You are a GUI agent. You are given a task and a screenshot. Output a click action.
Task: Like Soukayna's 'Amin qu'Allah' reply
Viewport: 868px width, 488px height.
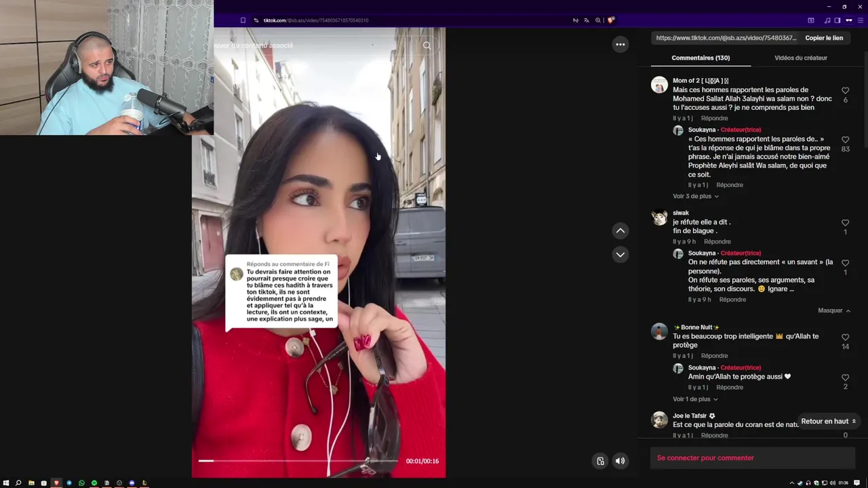pos(845,378)
